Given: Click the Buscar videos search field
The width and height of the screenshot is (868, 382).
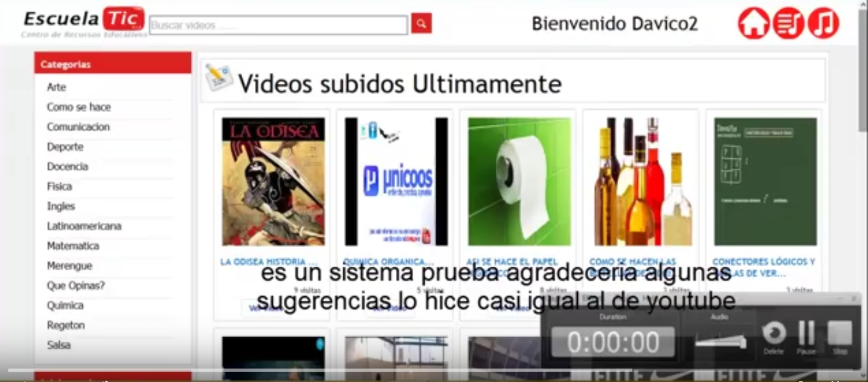Looking at the screenshot, I should pyautogui.click(x=278, y=25).
